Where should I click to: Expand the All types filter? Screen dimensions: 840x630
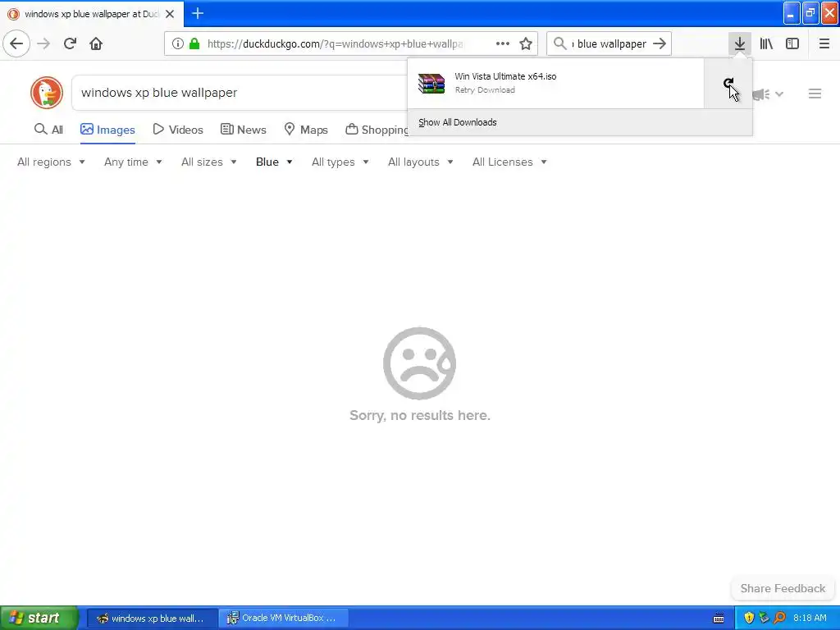click(x=340, y=162)
